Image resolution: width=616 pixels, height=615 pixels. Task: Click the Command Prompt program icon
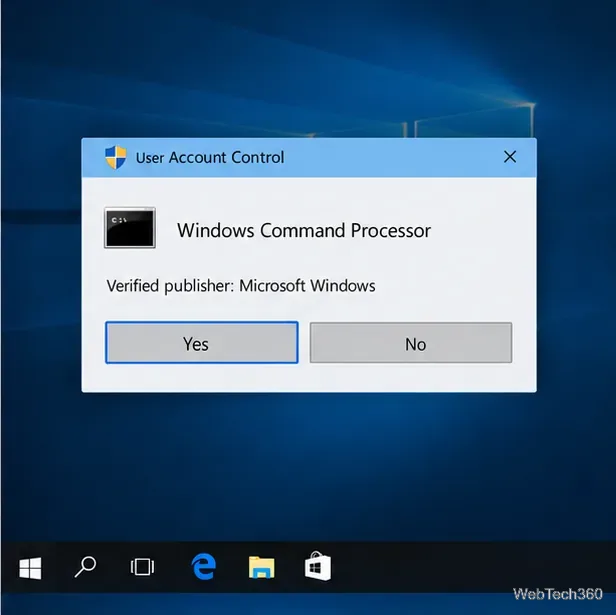tap(130, 228)
